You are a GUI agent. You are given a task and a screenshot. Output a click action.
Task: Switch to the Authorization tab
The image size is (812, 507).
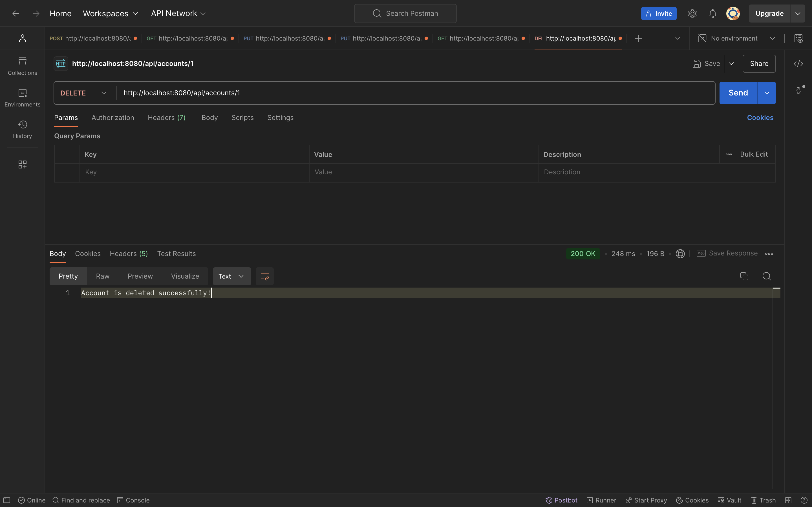(x=113, y=118)
